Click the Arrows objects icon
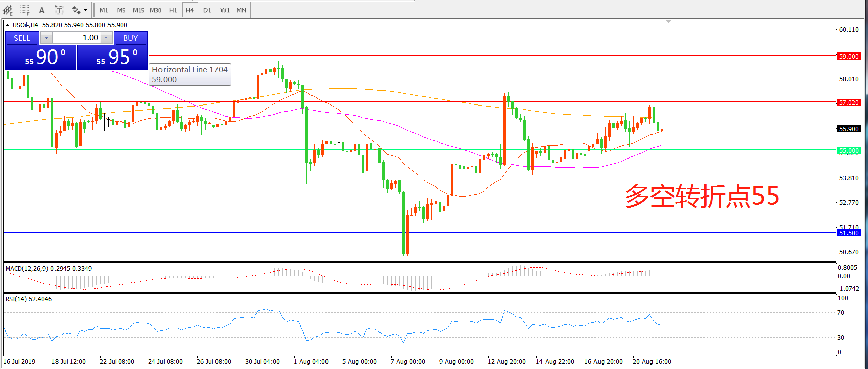Image resolution: width=868 pixels, height=369 pixels. (76, 10)
